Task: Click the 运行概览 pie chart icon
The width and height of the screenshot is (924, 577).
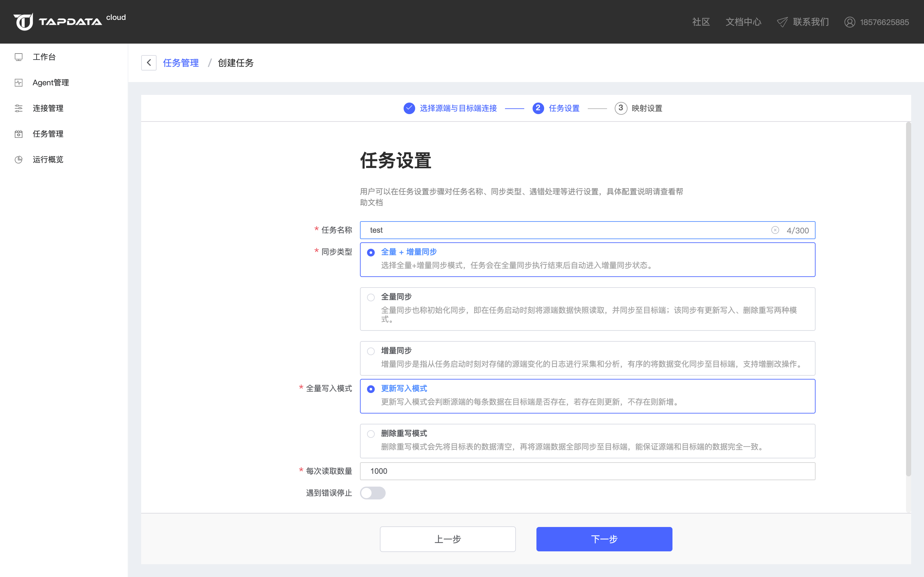Action: click(x=19, y=160)
